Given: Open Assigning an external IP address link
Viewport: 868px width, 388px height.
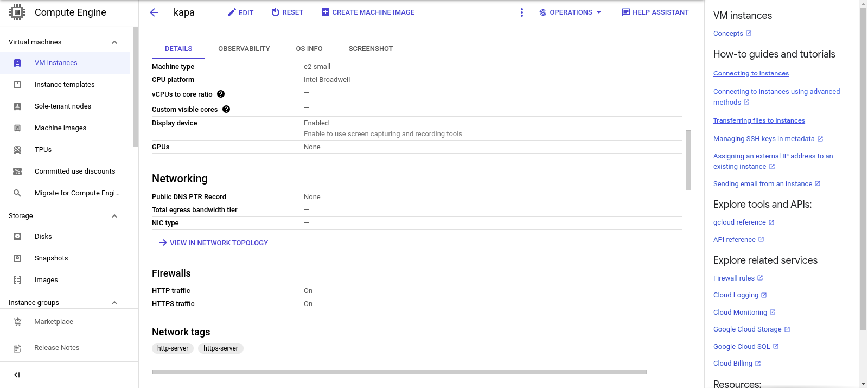Looking at the screenshot, I should pos(773,161).
